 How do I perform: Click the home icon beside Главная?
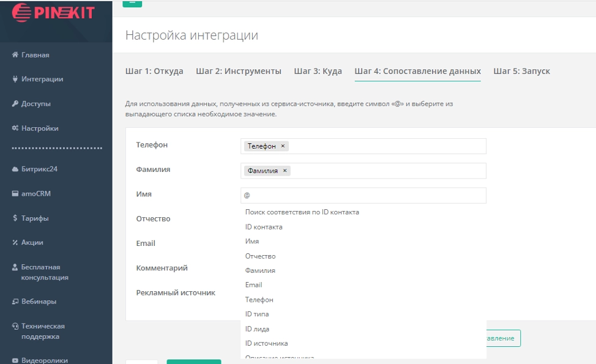pos(15,55)
